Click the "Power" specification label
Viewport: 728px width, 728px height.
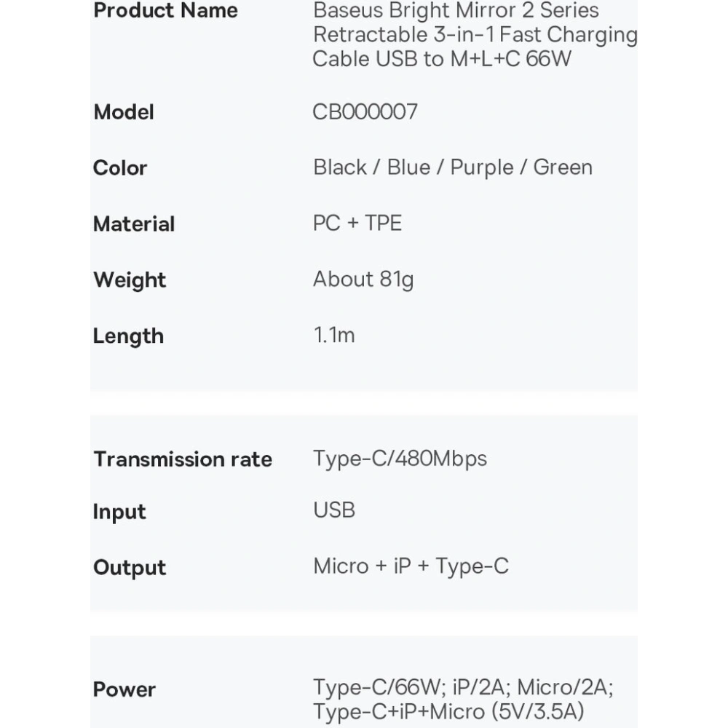click(124, 689)
